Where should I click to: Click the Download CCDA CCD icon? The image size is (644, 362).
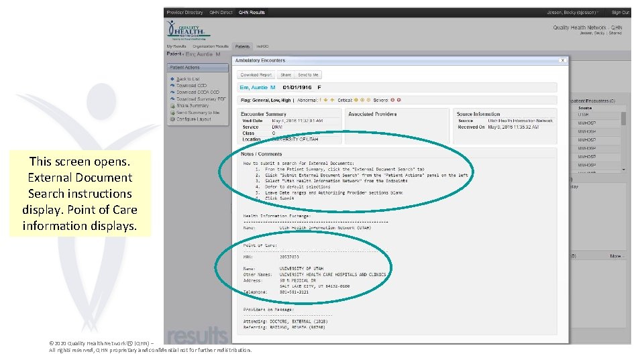click(x=172, y=92)
